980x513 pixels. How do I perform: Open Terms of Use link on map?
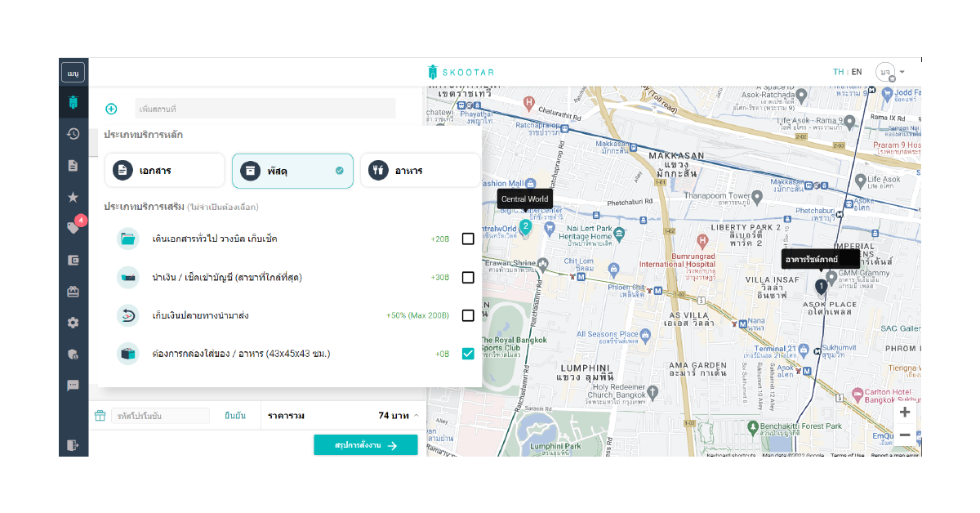[848, 455]
